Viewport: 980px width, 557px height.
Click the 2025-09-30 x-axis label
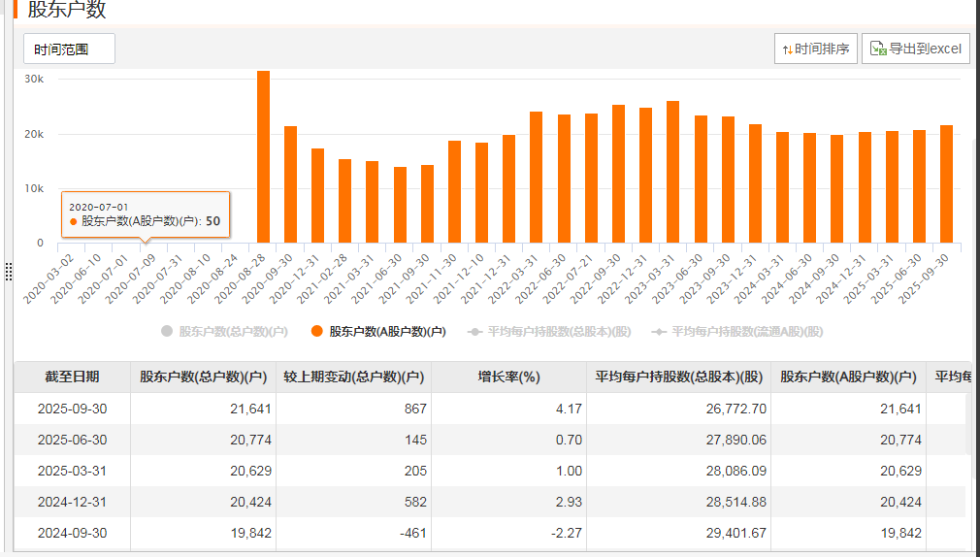pos(924,278)
